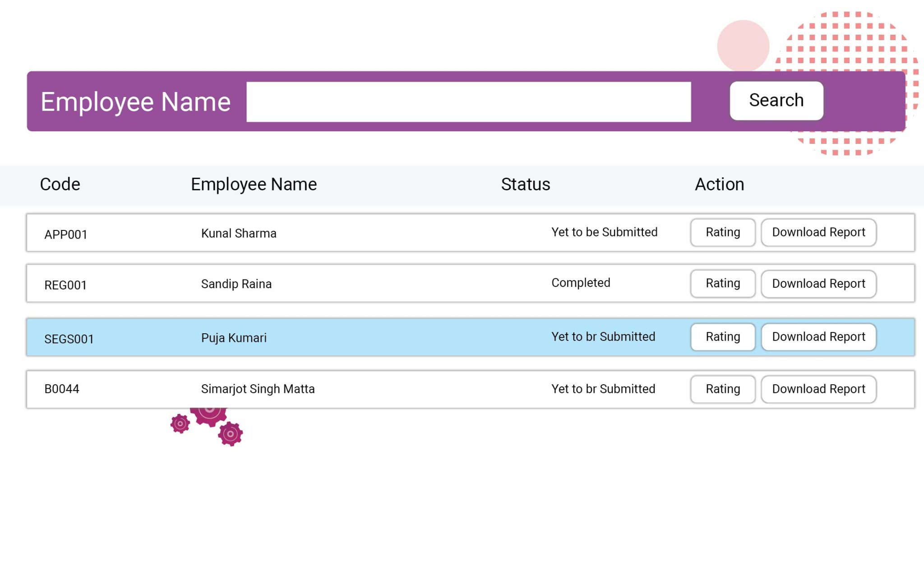Download report for Kunal Sharma
The width and height of the screenshot is (924, 575).
tap(818, 232)
